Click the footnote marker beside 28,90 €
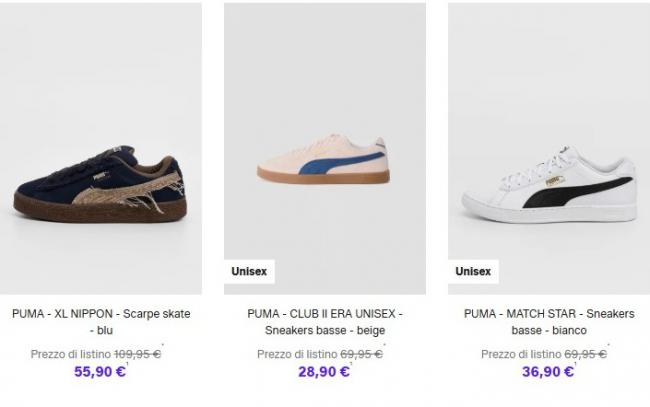 351,364
